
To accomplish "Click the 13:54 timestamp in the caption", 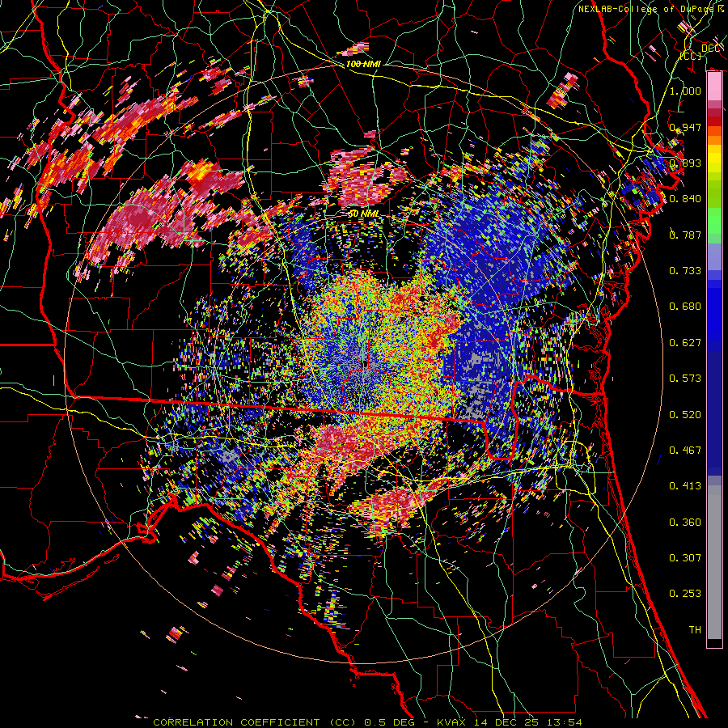I will click(564, 722).
